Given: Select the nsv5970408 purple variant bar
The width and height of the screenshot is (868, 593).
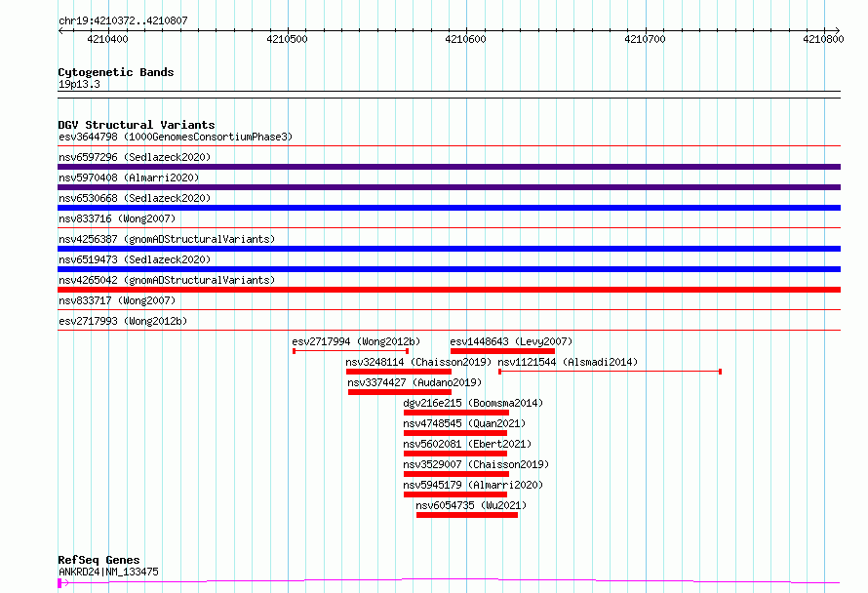Looking at the screenshot, I should point(449,187).
